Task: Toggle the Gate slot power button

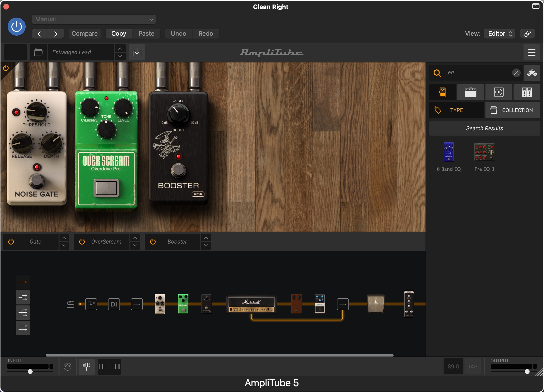Action: [x=11, y=242]
